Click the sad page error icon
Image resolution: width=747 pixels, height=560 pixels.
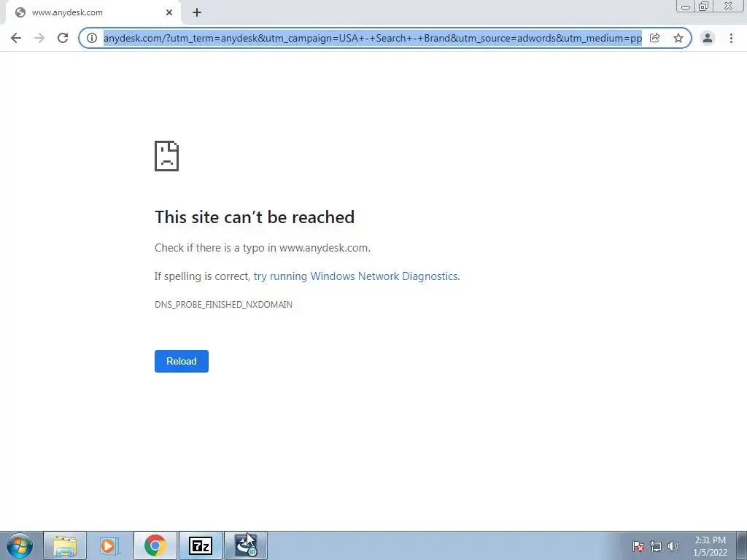(x=167, y=156)
